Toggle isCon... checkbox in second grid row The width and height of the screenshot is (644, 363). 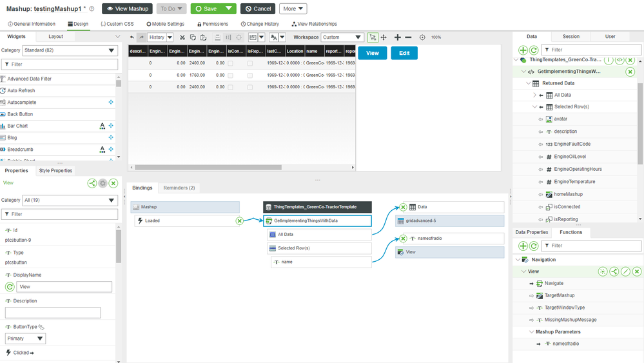(230, 75)
